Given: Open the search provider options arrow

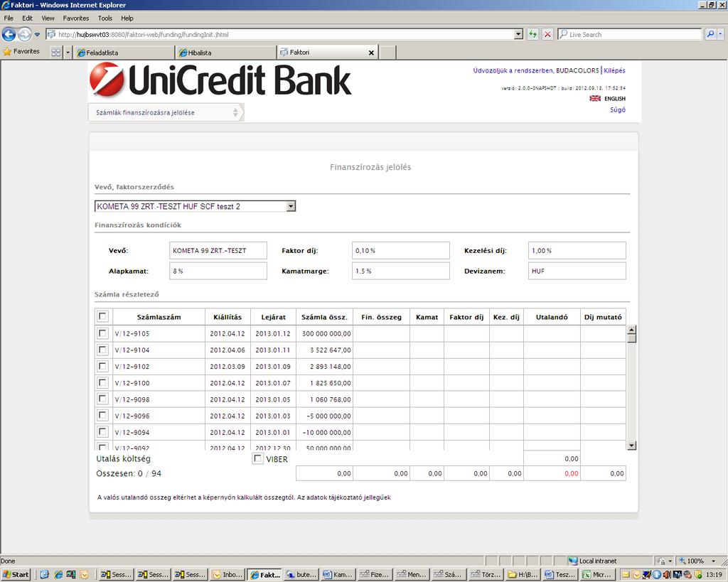Looking at the screenshot, I should tap(720, 34).
